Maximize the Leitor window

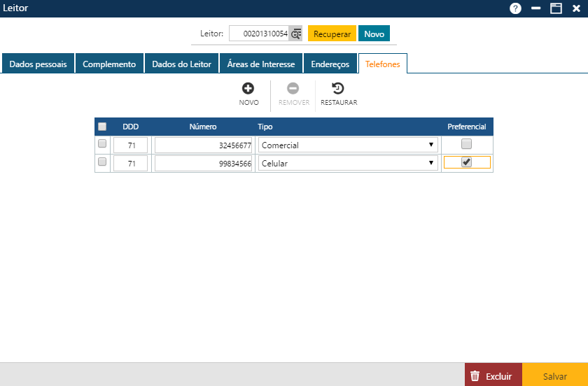click(556, 8)
